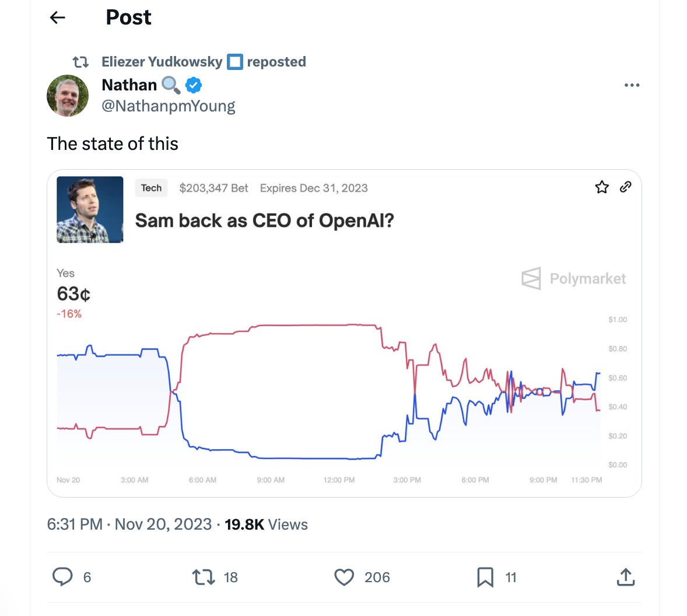Image resolution: width=687 pixels, height=616 pixels.
Task: Open Nathan's profile picture
Action: tap(68, 96)
